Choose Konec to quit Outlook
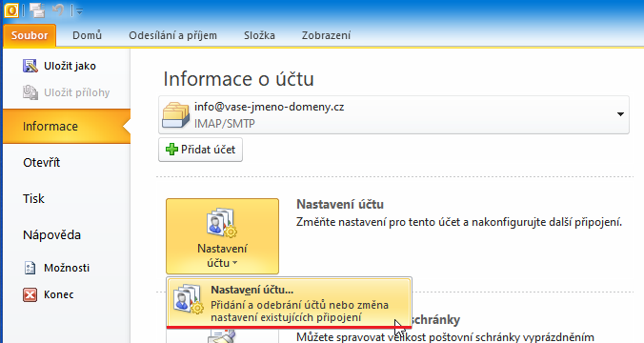Viewport: 644px width, 343px height. (x=59, y=294)
